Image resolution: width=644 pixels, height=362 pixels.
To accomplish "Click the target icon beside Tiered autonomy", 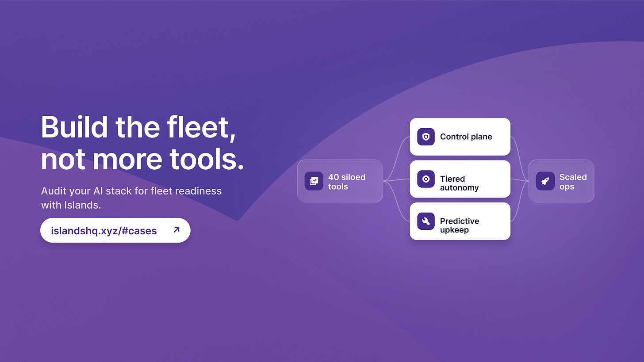I will (x=426, y=179).
